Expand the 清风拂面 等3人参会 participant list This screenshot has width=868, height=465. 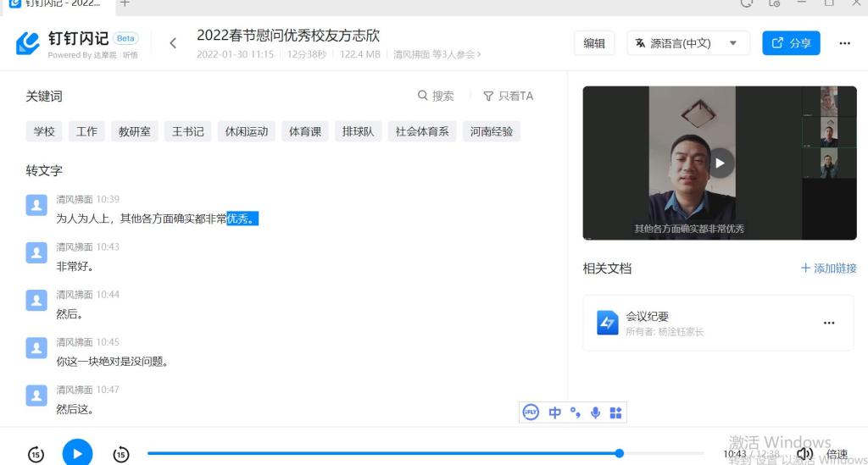point(437,54)
